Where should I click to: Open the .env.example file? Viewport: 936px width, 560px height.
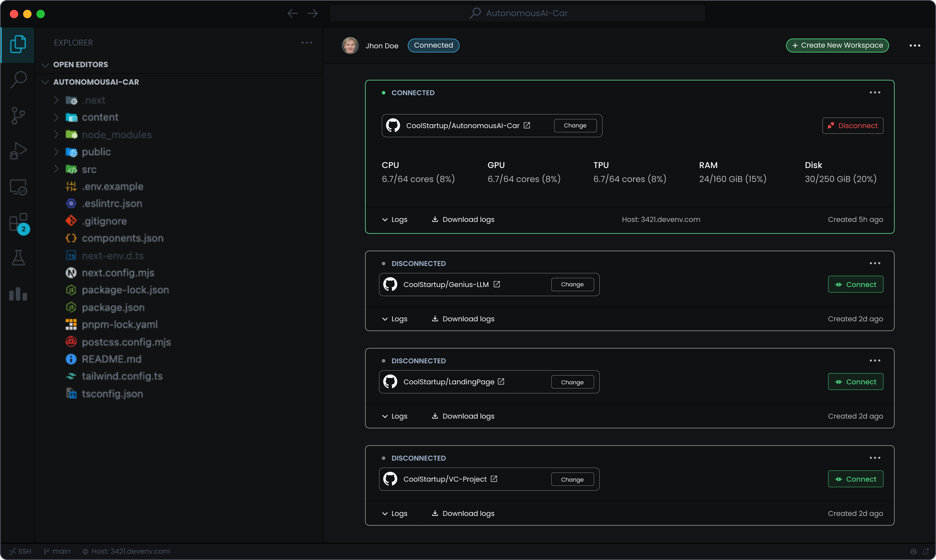point(105,187)
